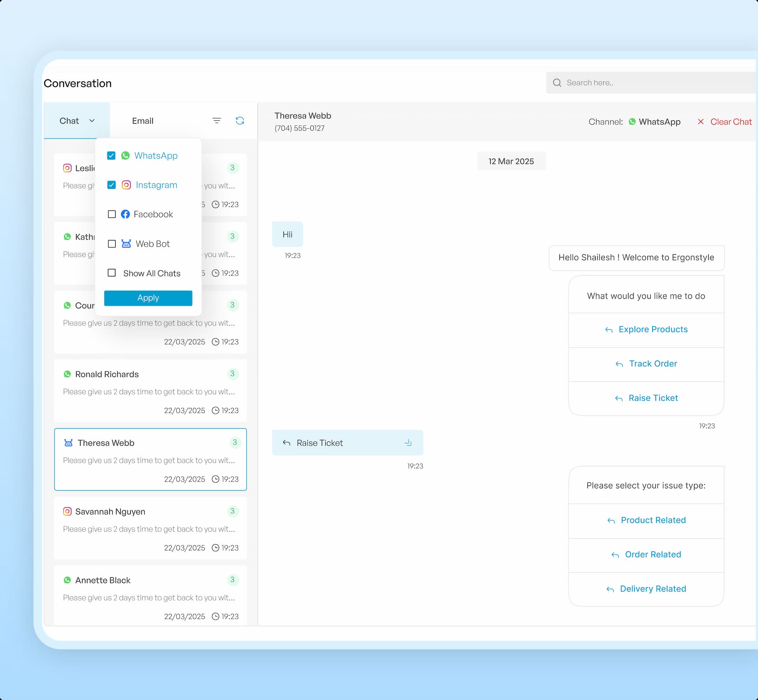Click the Clear Chat link
758x700 pixels.
coord(730,122)
